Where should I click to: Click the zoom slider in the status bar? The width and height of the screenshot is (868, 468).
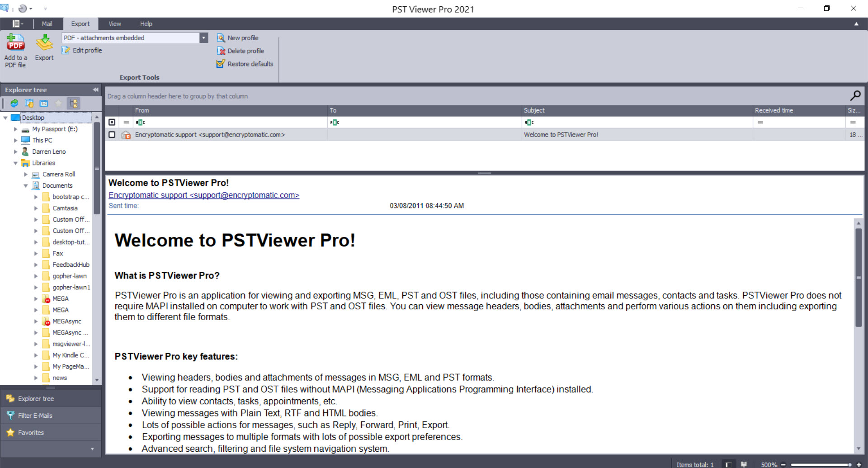coord(821,464)
